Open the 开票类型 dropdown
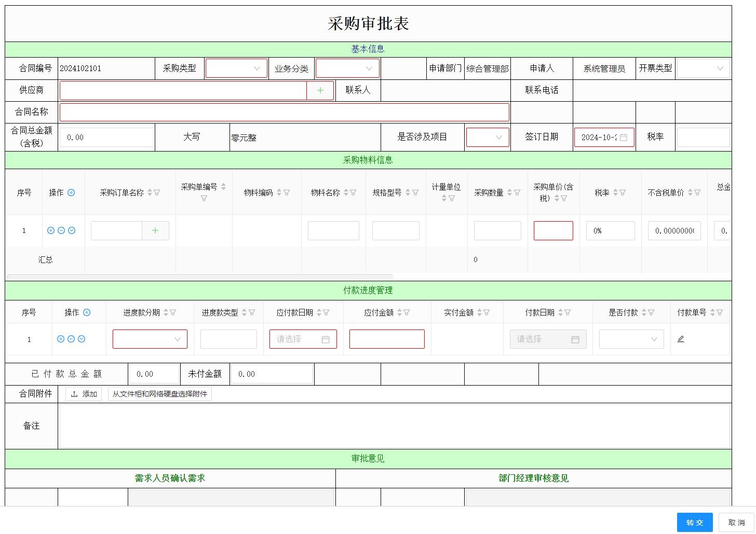Image resolution: width=756 pixels, height=534 pixels. 703,69
